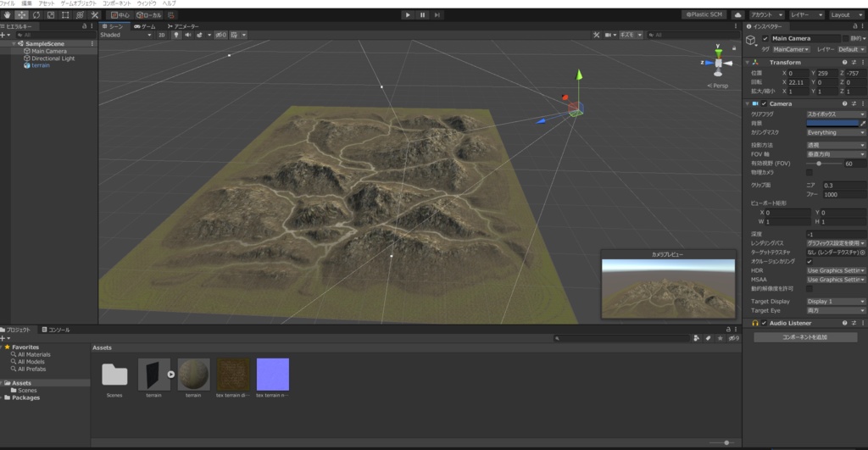Step forward one frame
The height and width of the screenshot is (450, 868).
(x=437, y=15)
